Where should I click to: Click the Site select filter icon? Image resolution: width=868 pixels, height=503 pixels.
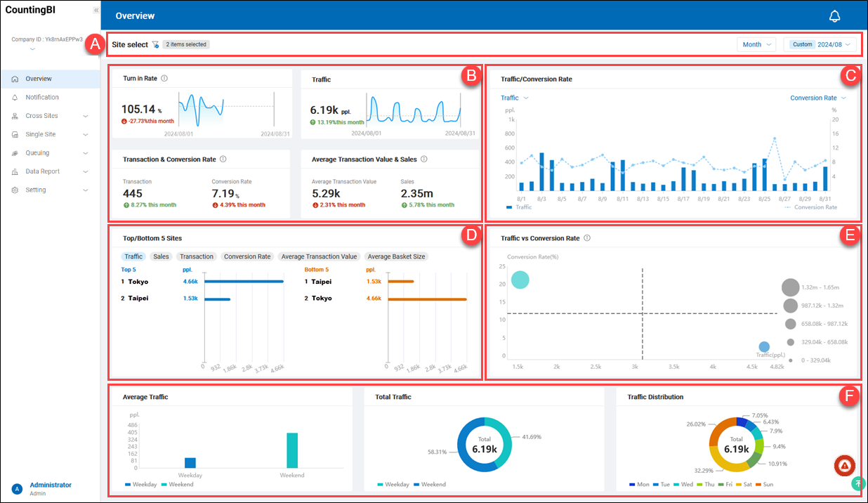pos(155,44)
